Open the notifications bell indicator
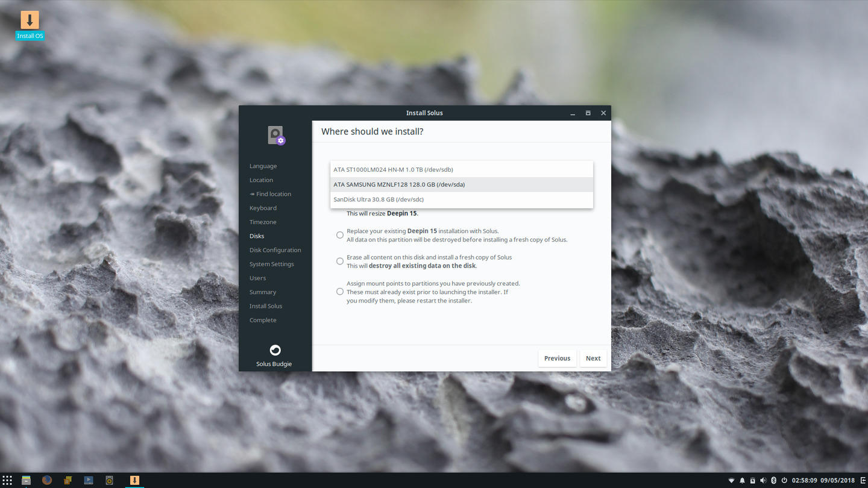The height and width of the screenshot is (488, 868). point(742,480)
